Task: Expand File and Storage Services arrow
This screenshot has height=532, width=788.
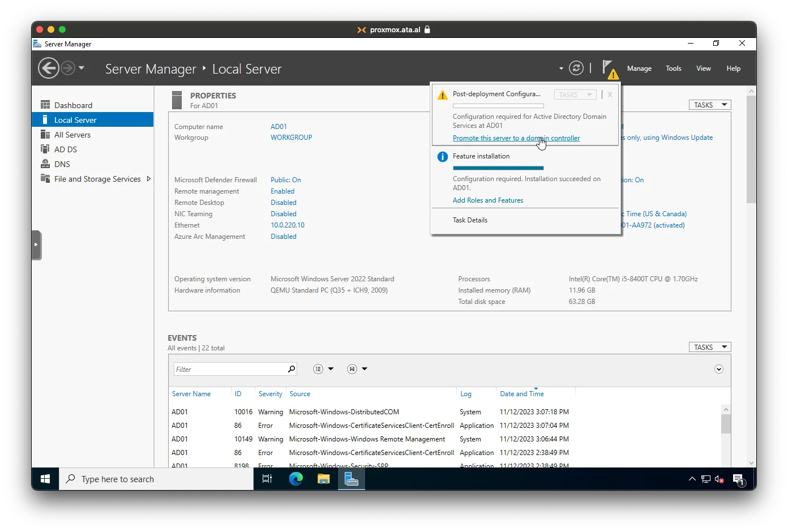Action: click(149, 179)
